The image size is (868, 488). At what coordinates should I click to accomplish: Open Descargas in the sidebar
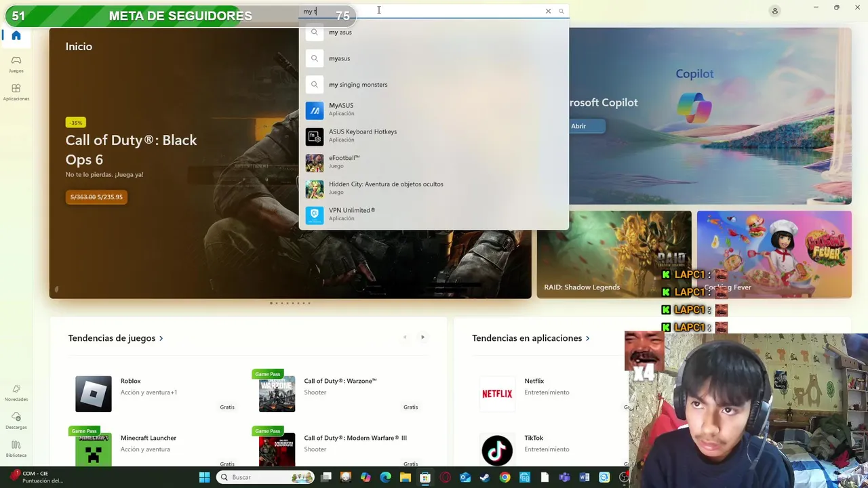click(16, 421)
